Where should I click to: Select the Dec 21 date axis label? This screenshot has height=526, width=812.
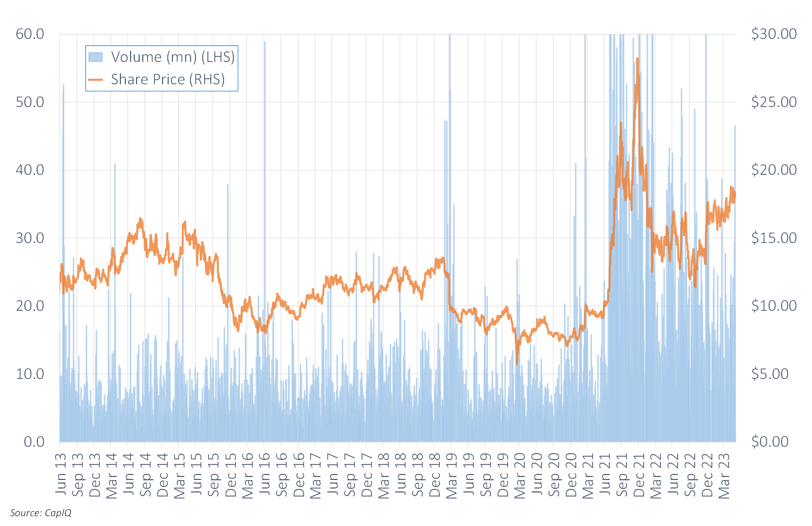[x=639, y=475]
